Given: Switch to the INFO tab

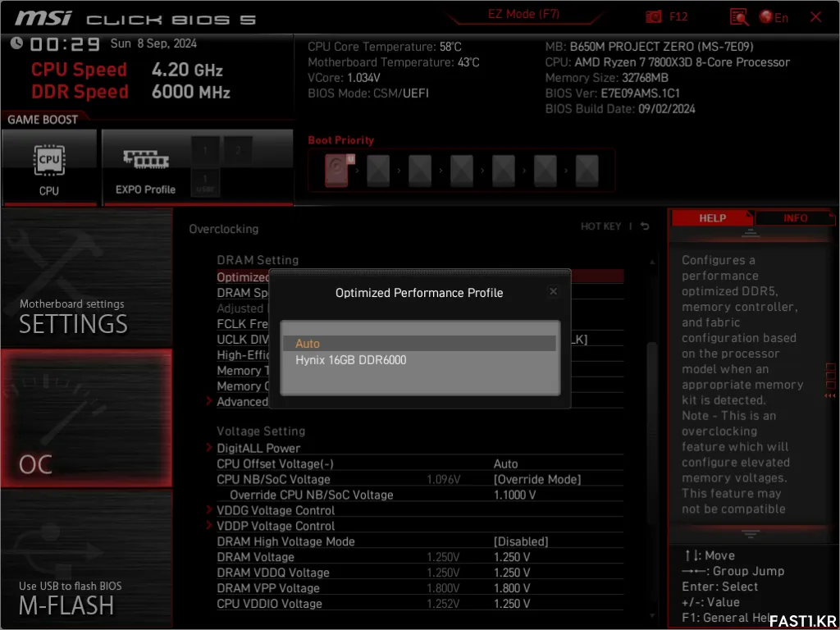Looking at the screenshot, I should point(795,218).
